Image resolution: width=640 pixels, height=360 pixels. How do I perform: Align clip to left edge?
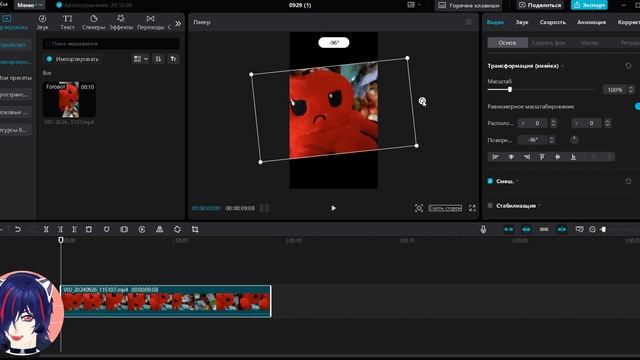[x=496, y=157]
